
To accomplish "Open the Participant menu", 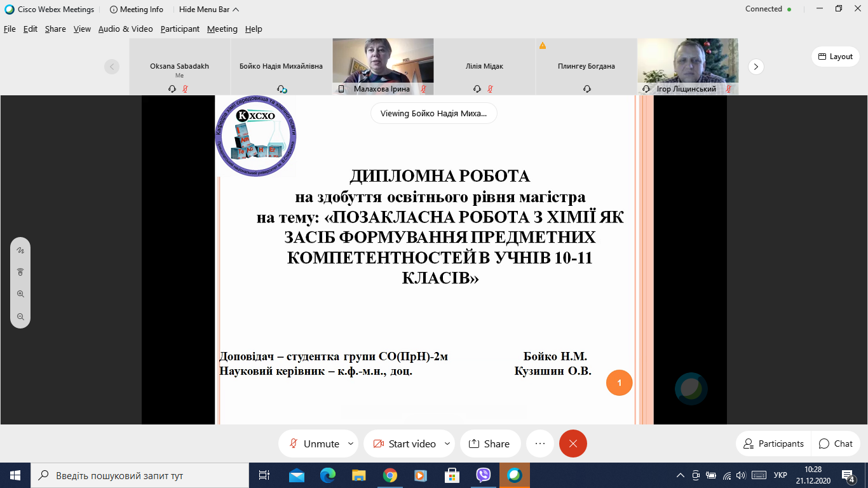I will 180,29.
